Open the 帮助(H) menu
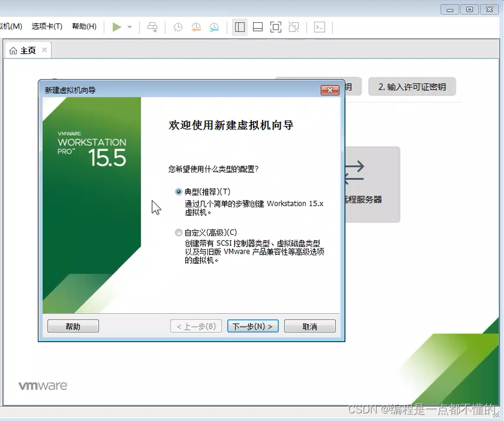 click(84, 26)
